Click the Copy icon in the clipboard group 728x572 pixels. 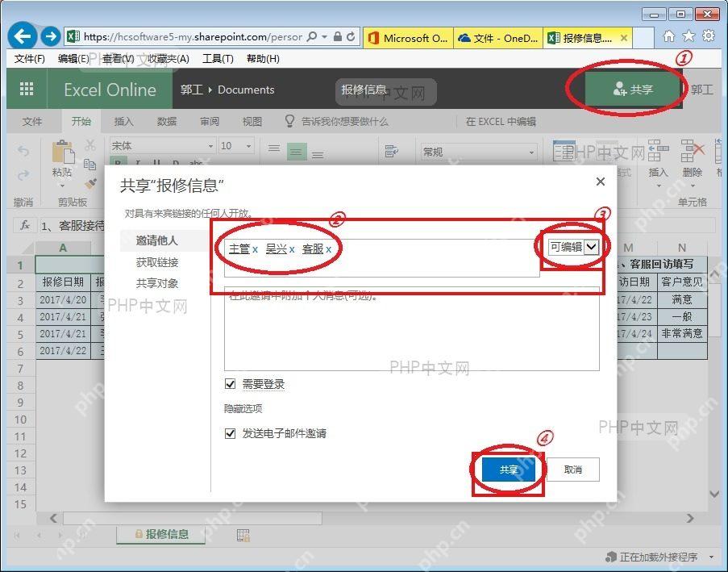[90, 164]
